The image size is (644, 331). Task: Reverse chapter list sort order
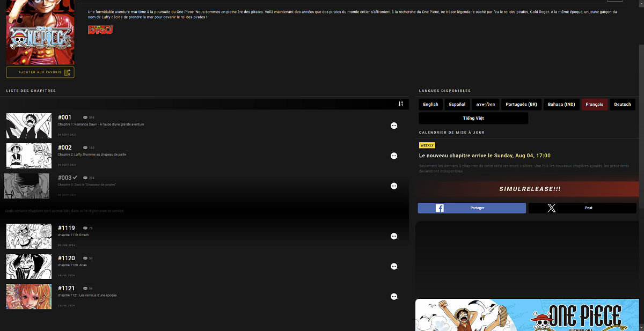click(x=400, y=104)
